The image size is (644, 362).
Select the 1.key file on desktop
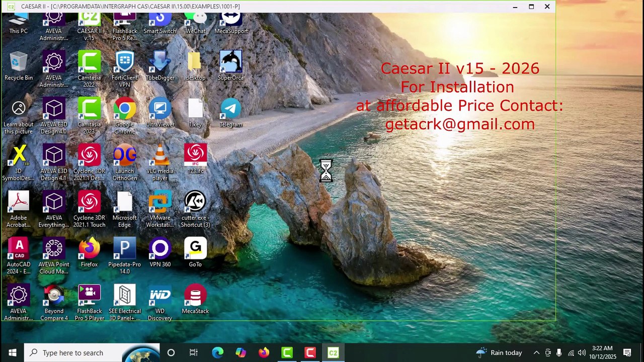[x=195, y=113]
